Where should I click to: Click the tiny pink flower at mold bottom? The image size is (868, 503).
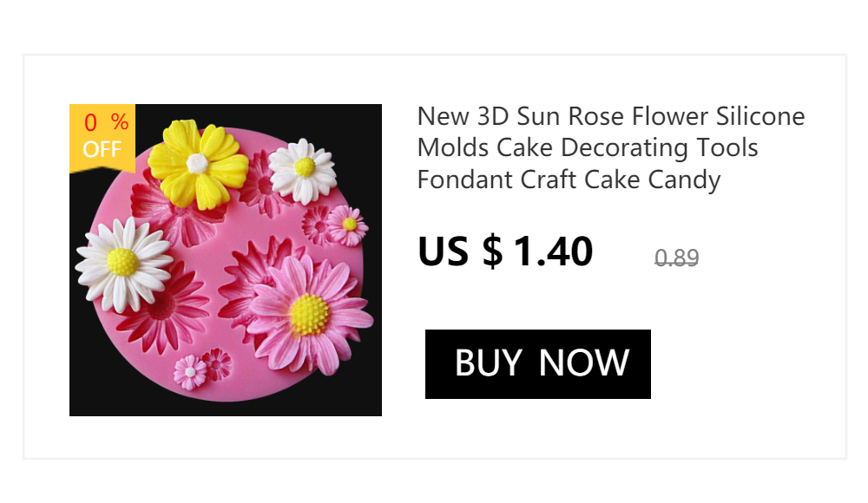click(216, 363)
